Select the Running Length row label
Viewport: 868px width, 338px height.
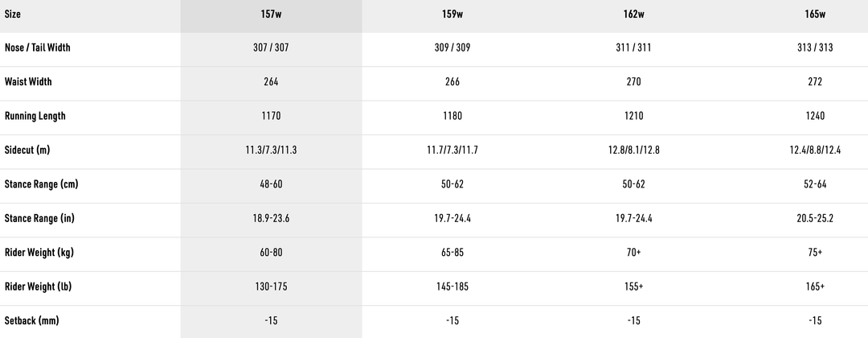click(35, 116)
